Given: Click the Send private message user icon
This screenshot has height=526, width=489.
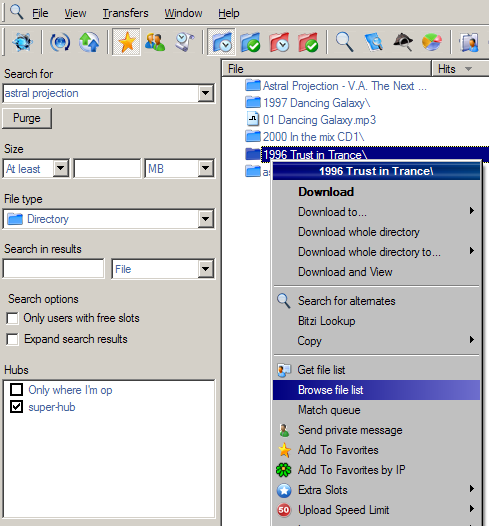Looking at the screenshot, I should point(284,430).
